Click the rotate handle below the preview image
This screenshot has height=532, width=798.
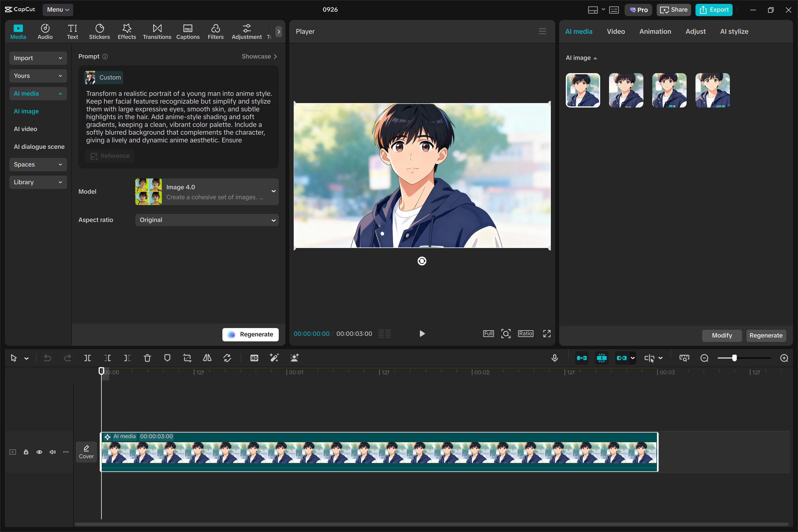click(x=422, y=261)
